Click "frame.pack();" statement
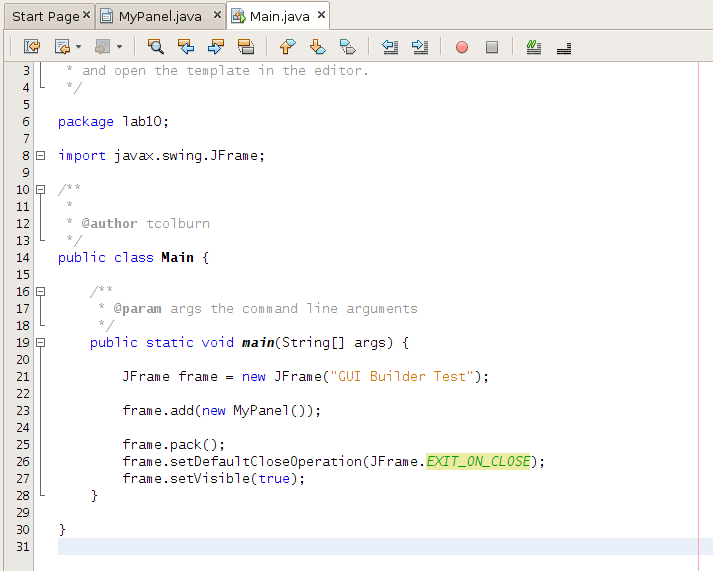The height and width of the screenshot is (571, 713). [173, 445]
